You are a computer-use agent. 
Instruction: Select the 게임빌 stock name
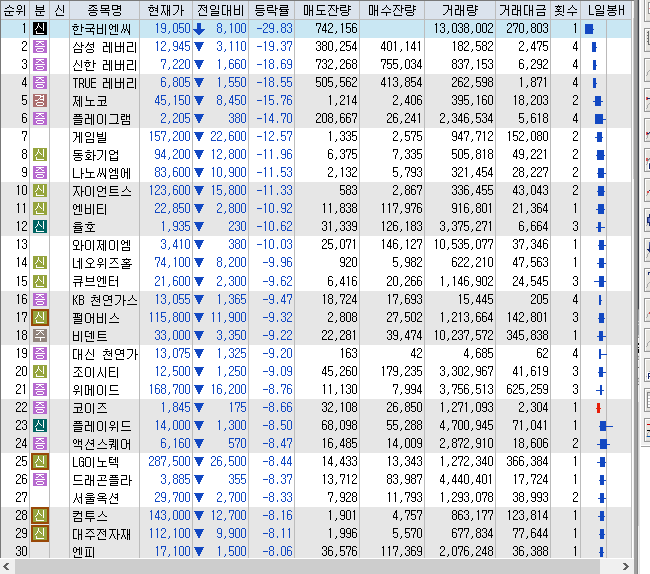click(90, 137)
